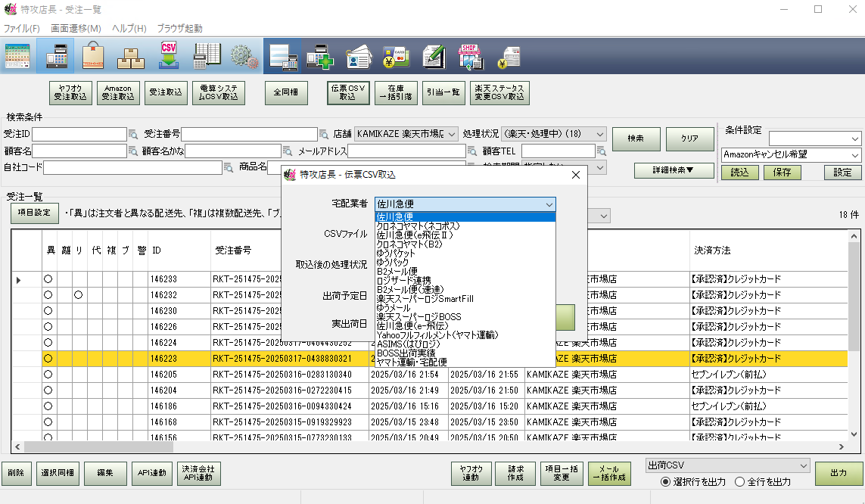Open the customer ID cards icon
This screenshot has width=865, height=504.
tap(358, 56)
